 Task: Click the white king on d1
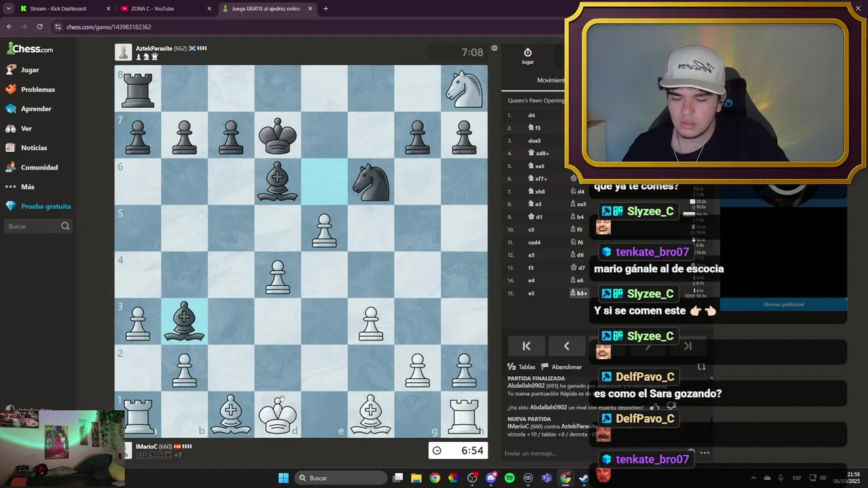point(277,414)
